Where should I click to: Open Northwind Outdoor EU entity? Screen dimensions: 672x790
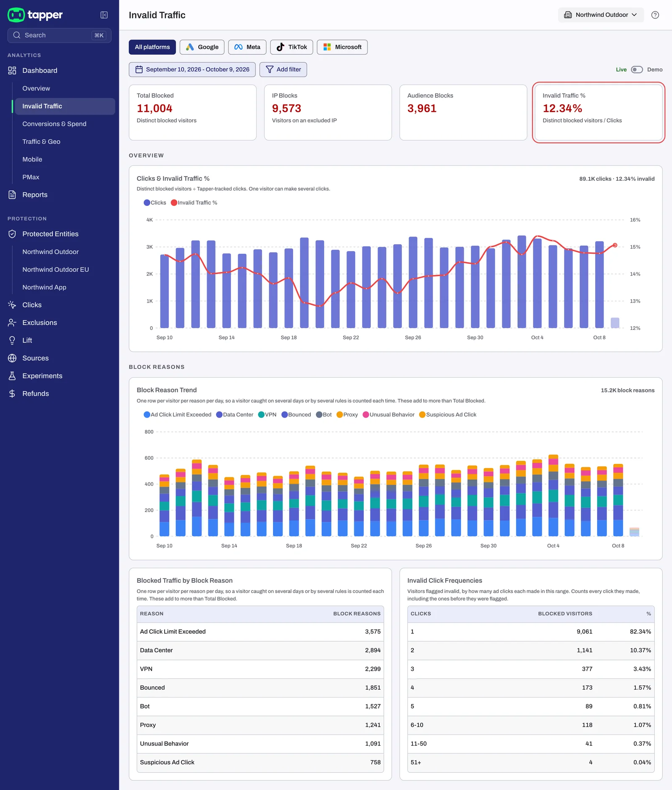click(55, 270)
